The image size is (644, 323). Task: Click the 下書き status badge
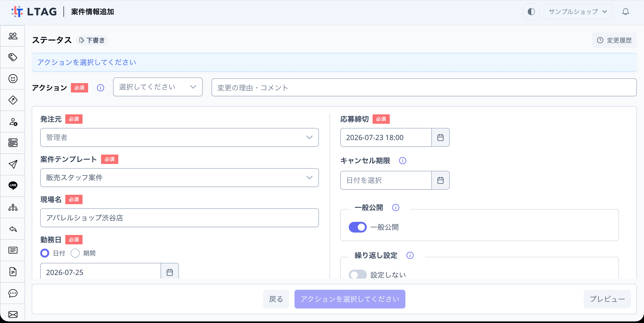(x=92, y=40)
